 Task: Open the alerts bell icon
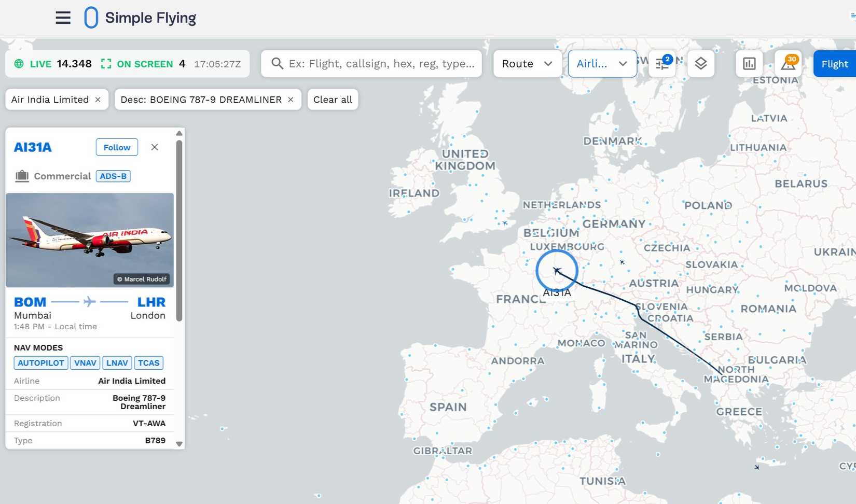click(x=788, y=64)
